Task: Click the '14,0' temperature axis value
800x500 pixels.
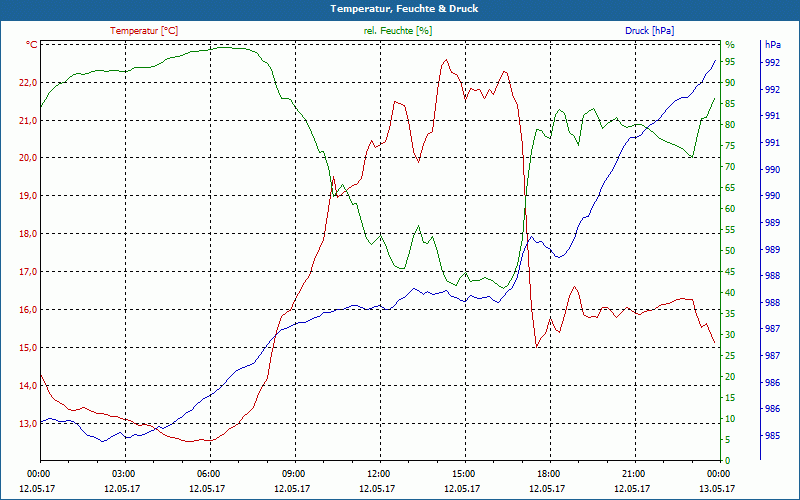Action: pos(28,386)
